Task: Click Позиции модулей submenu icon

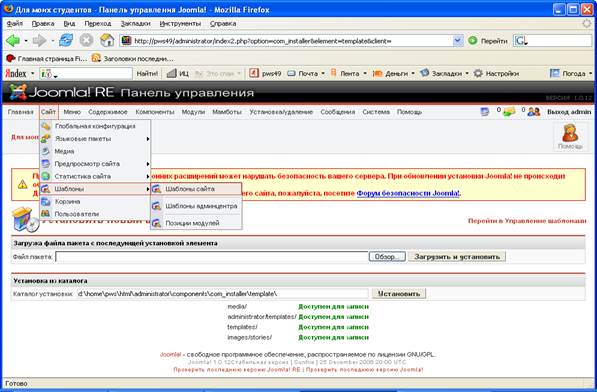Action: click(156, 223)
